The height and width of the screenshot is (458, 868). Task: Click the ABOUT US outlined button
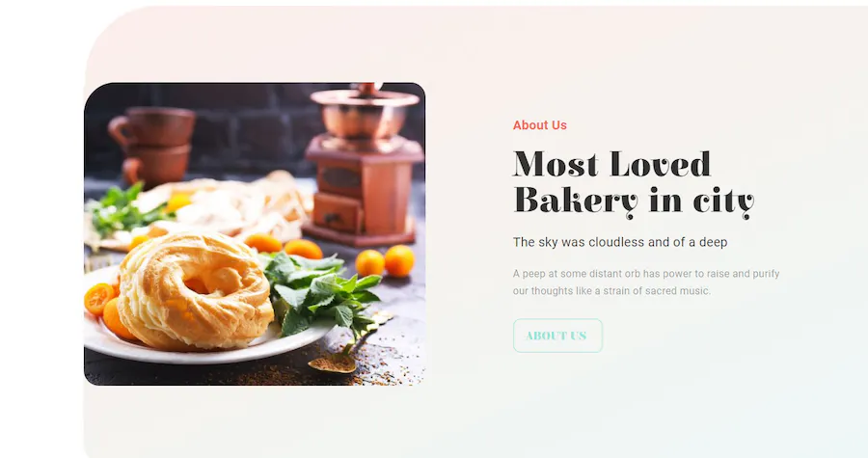pyautogui.click(x=557, y=336)
